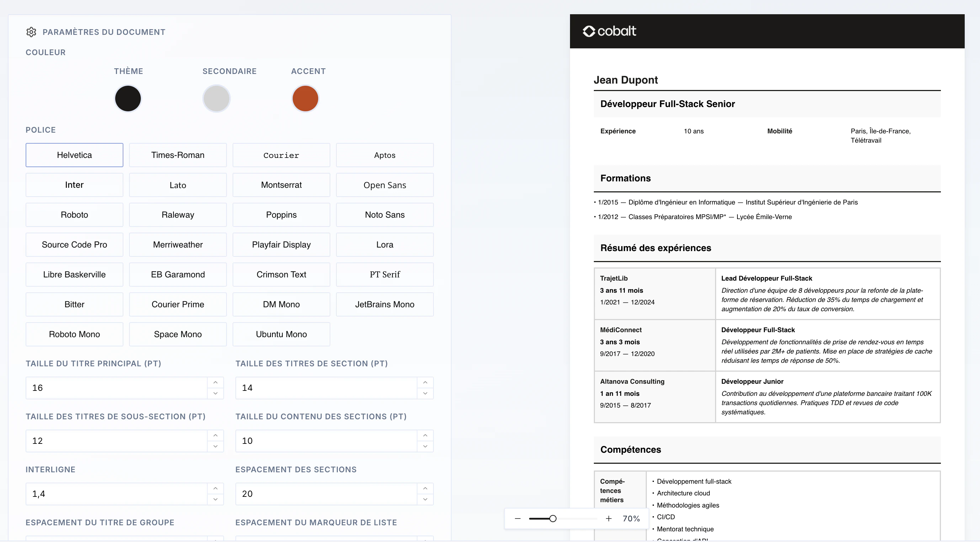Click the Altanova Consulting company cell
Image resolution: width=980 pixels, height=542 pixels.
tap(655, 397)
